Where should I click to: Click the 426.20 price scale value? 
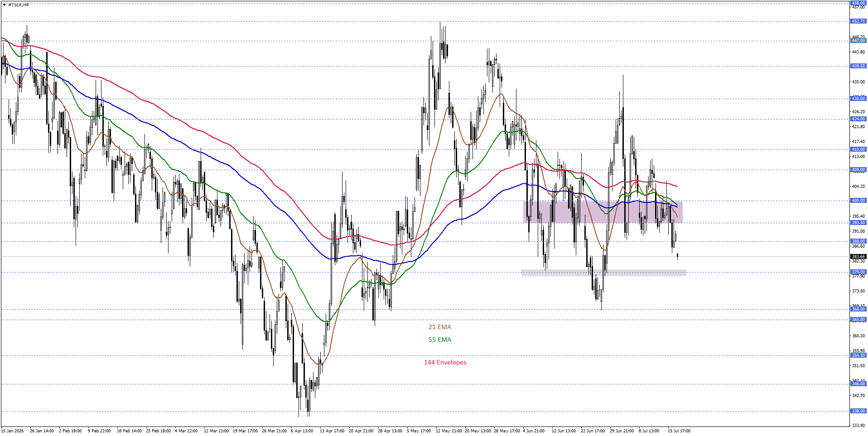tap(858, 112)
